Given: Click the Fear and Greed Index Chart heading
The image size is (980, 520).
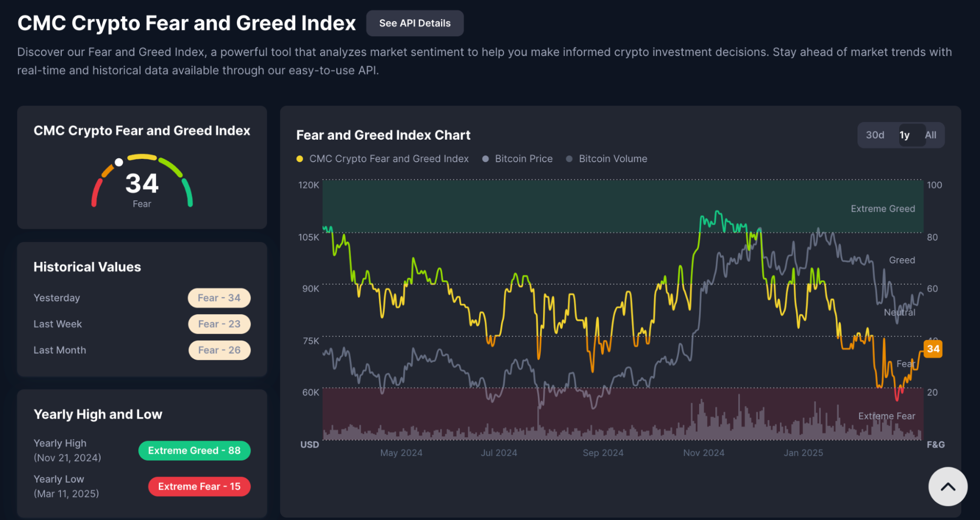Looking at the screenshot, I should coord(383,135).
